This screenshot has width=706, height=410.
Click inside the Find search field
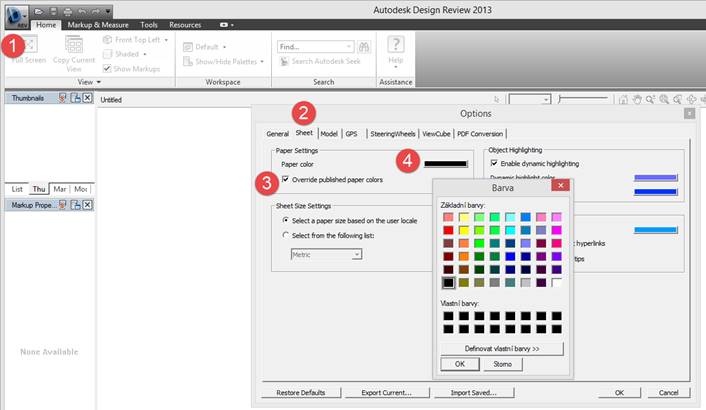pyautogui.click(x=311, y=46)
